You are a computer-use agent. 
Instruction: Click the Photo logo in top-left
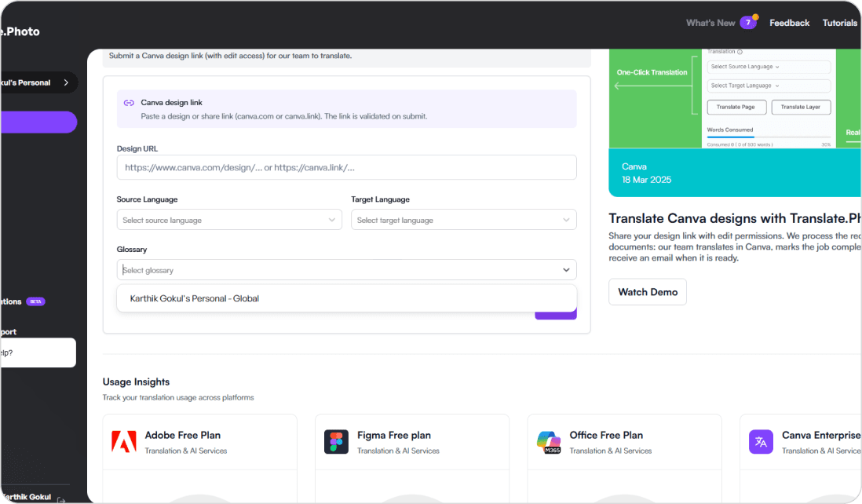coord(20,31)
